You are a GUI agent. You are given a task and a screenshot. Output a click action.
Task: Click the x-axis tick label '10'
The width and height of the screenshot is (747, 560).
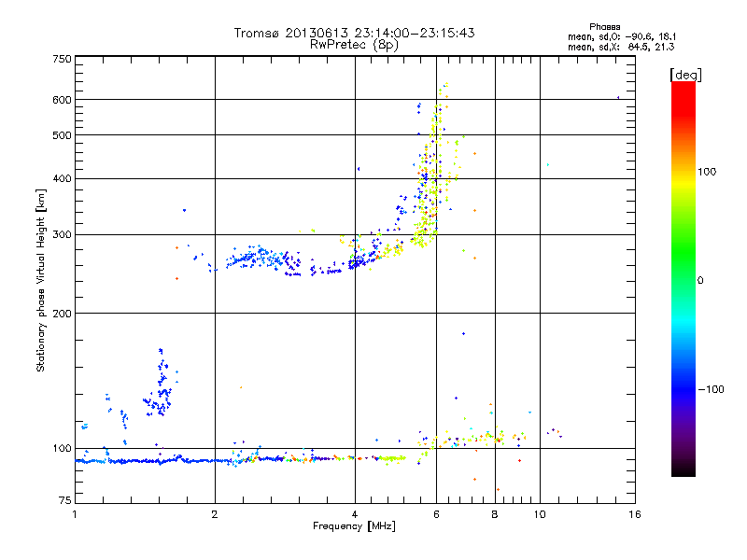pos(540,514)
